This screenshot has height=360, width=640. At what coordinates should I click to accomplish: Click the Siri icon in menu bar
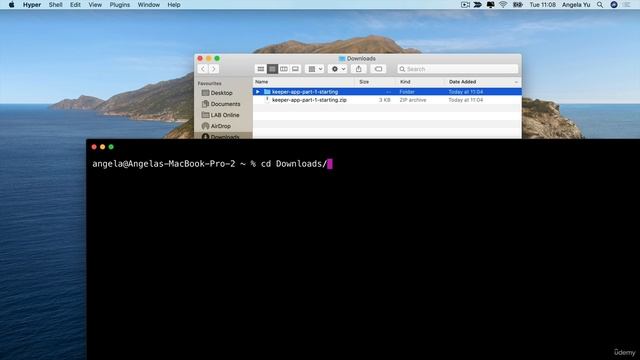coord(614,5)
